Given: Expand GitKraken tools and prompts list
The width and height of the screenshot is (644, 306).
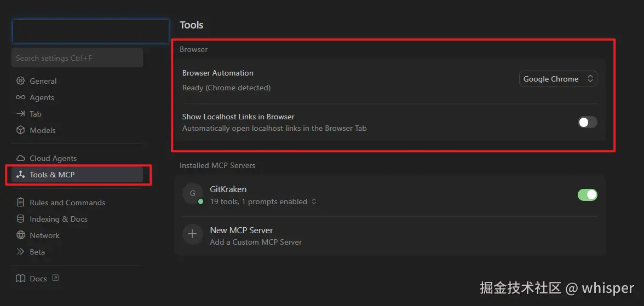Looking at the screenshot, I should 314,202.
